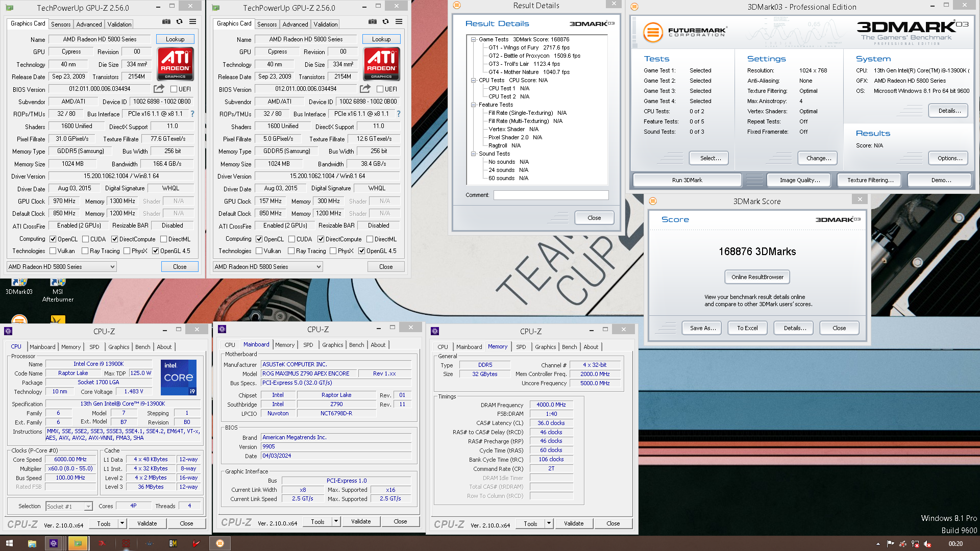
Task: Click Save As in 3DMark Score dialog
Action: (x=701, y=328)
